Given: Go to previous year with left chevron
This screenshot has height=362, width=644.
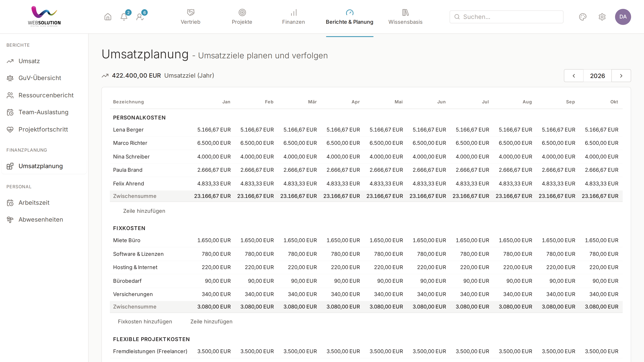Looking at the screenshot, I should 574,76.
